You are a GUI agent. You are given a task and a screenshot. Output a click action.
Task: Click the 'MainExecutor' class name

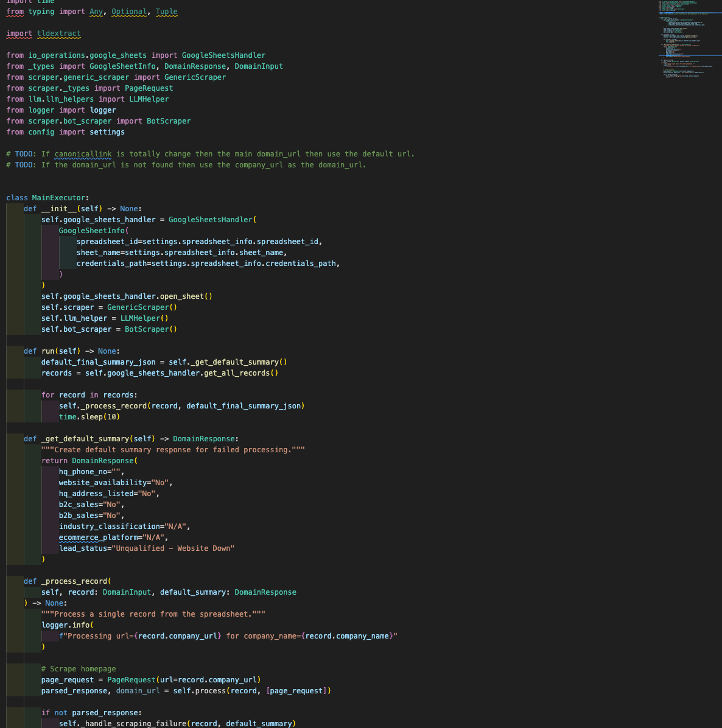coord(58,198)
